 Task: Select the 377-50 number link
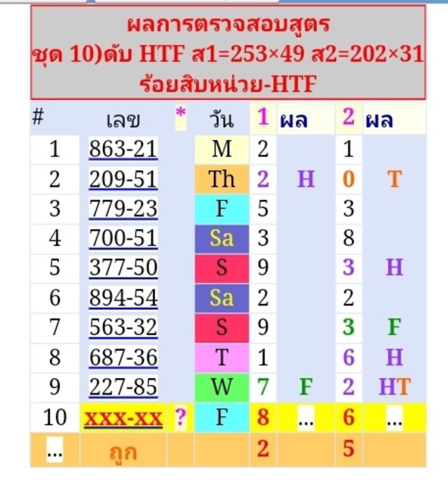123,268
